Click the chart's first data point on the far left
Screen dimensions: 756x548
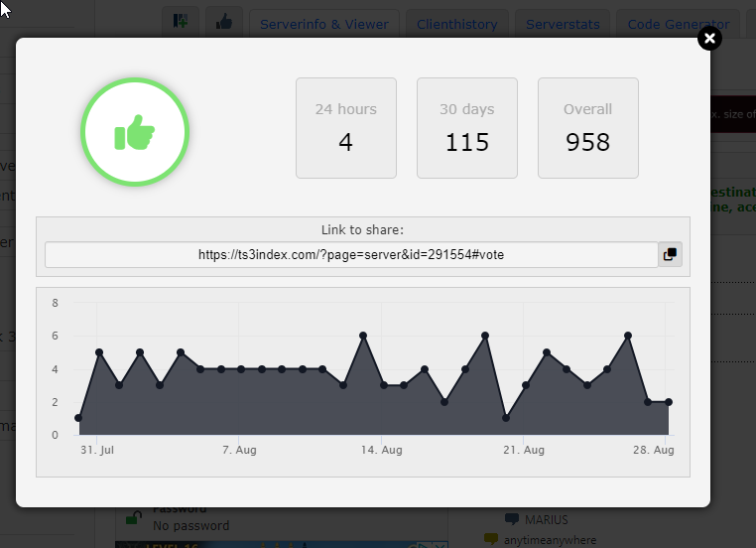(x=78, y=418)
